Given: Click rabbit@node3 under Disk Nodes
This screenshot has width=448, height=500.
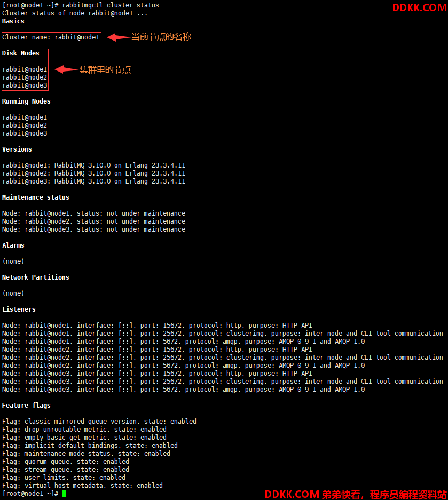Looking at the screenshot, I should coord(25,85).
